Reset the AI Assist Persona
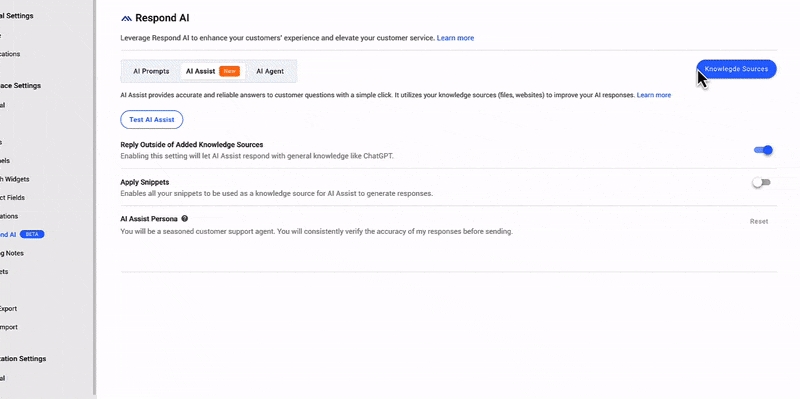Screen dimensions: 800x399 pos(759,221)
